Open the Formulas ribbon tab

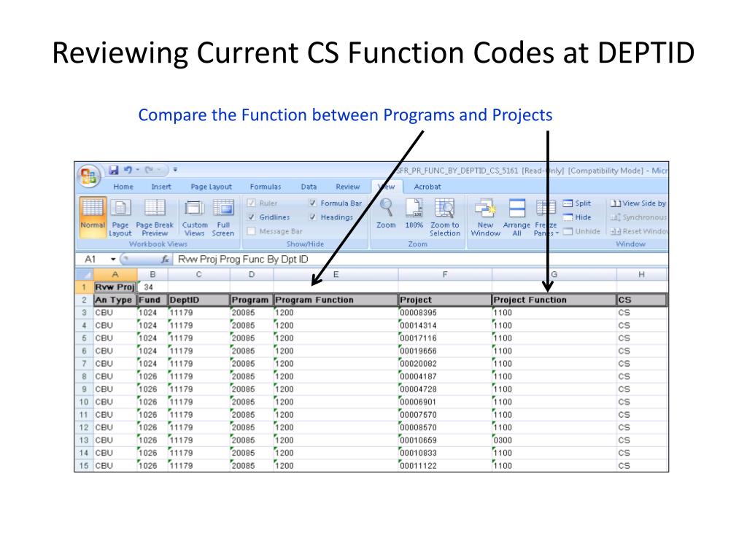point(266,187)
